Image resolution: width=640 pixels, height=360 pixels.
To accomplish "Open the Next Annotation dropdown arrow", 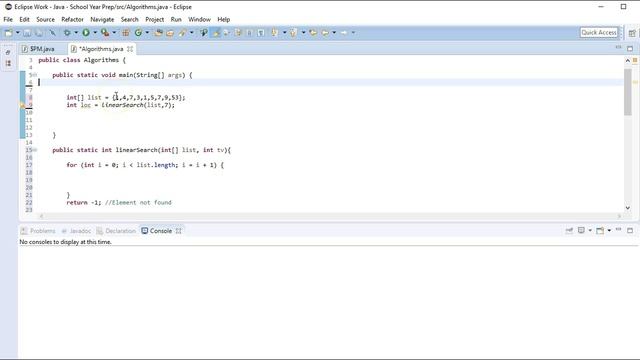I will click(x=284, y=33).
